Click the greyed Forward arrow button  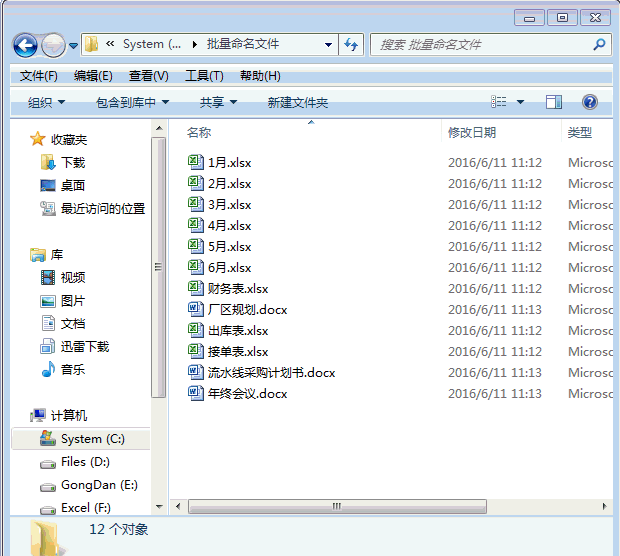click(53, 45)
